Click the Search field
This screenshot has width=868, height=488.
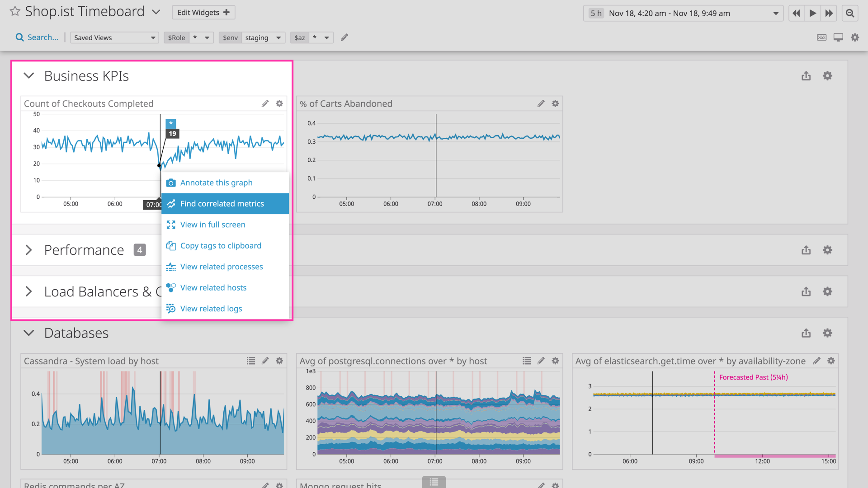(x=38, y=38)
